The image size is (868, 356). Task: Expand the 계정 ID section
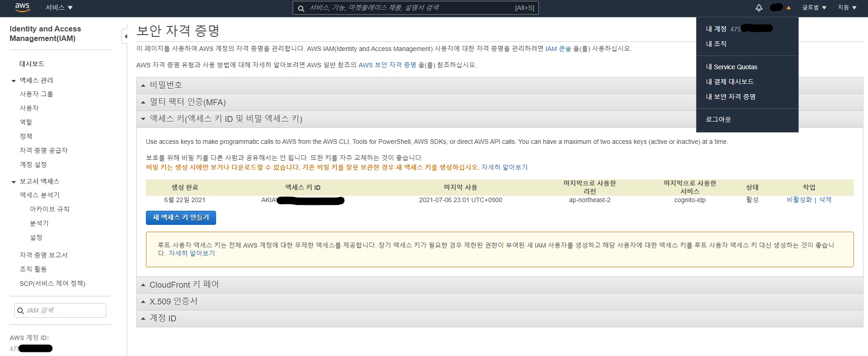point(500,318)
